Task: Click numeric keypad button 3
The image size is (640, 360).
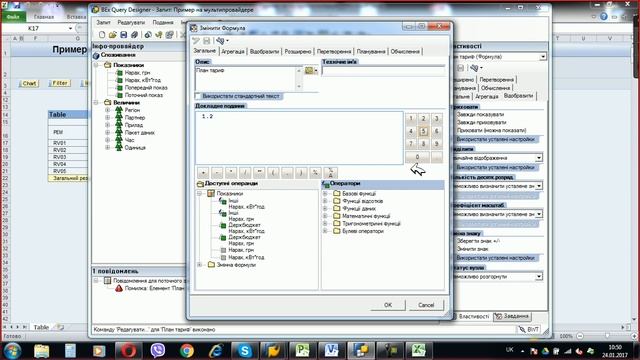Action: (x=436, y=118)
